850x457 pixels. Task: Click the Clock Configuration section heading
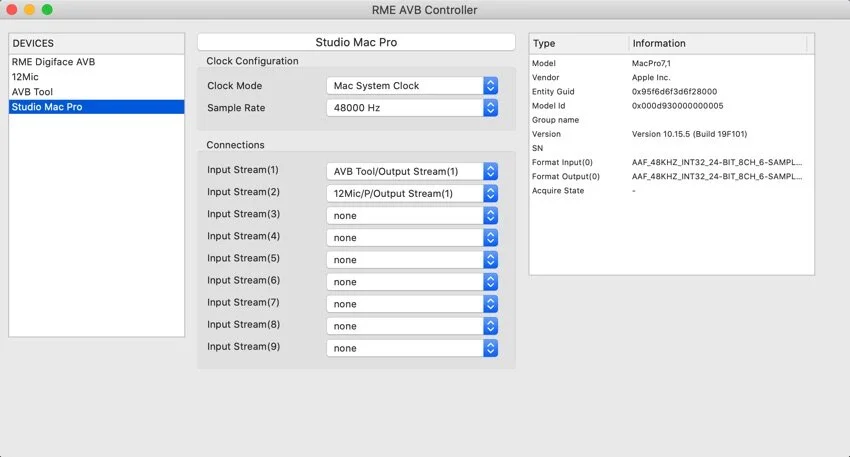(252, 61)
